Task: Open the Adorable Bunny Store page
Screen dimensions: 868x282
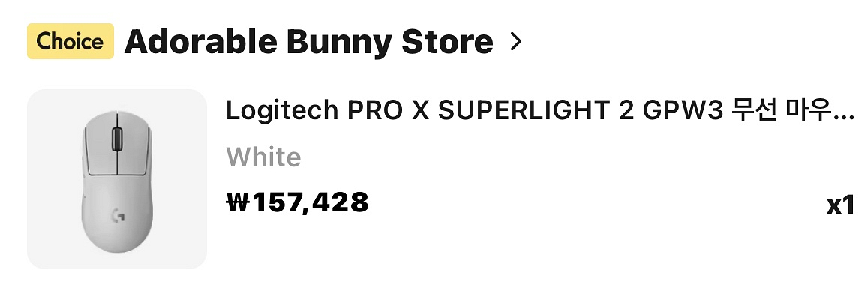Action: (x=309, y=42)
